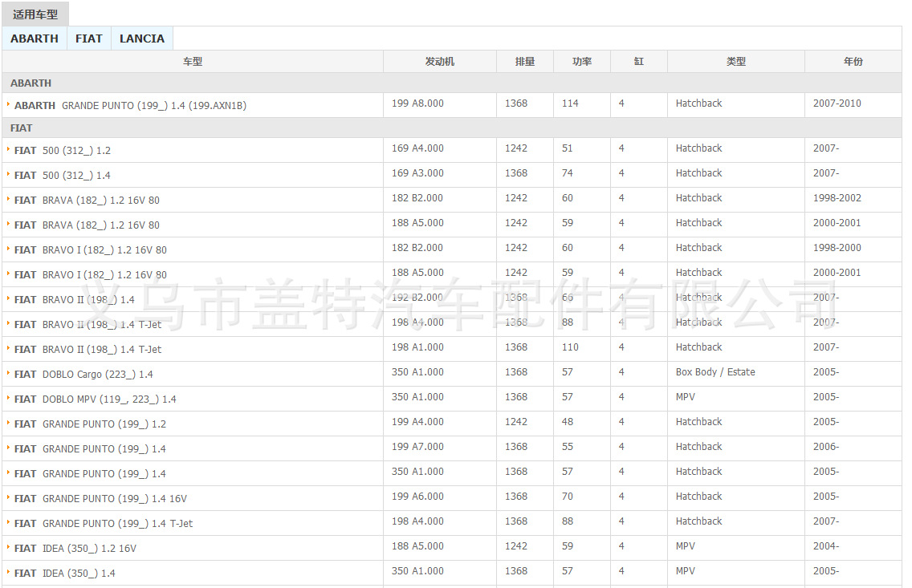Image resolution: width=912 pixels, height=588 pixels.
Task: Click displacement 1242 in FIAT 500 1.2 row
Action: point(516,148)
